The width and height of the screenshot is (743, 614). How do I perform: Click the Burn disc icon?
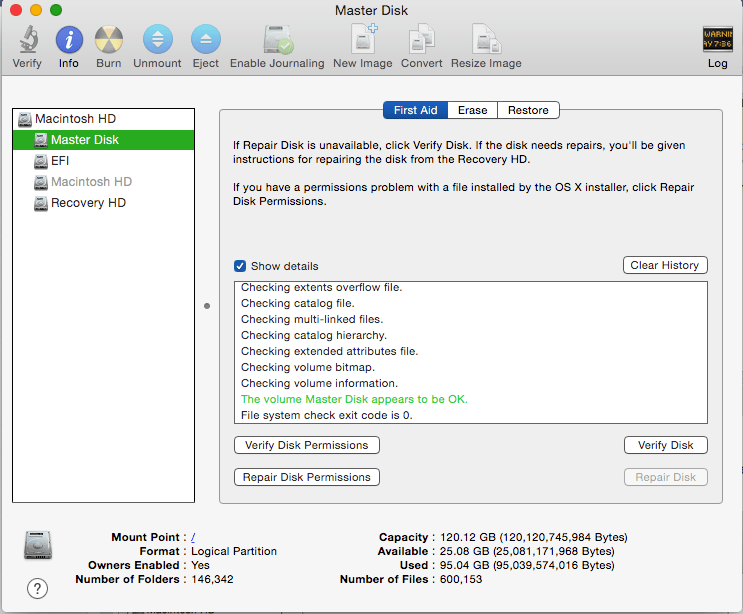(109, 39)
